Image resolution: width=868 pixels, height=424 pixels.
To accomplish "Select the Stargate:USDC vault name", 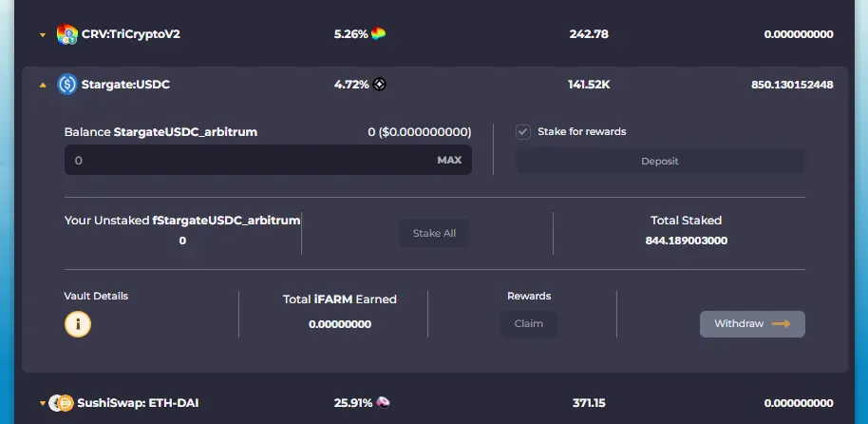I will pos(125,85).
